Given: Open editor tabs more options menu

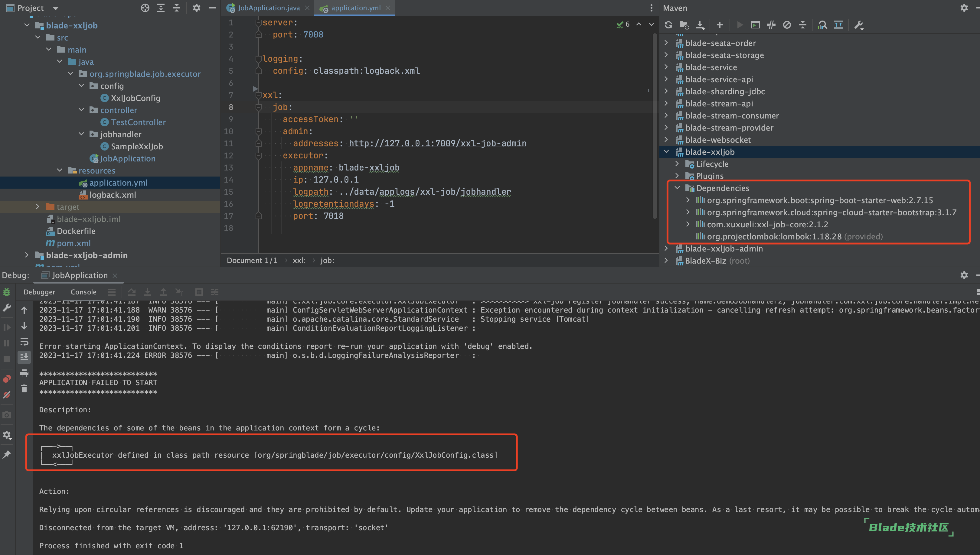Looking at the screenshot, I should 651,8.
